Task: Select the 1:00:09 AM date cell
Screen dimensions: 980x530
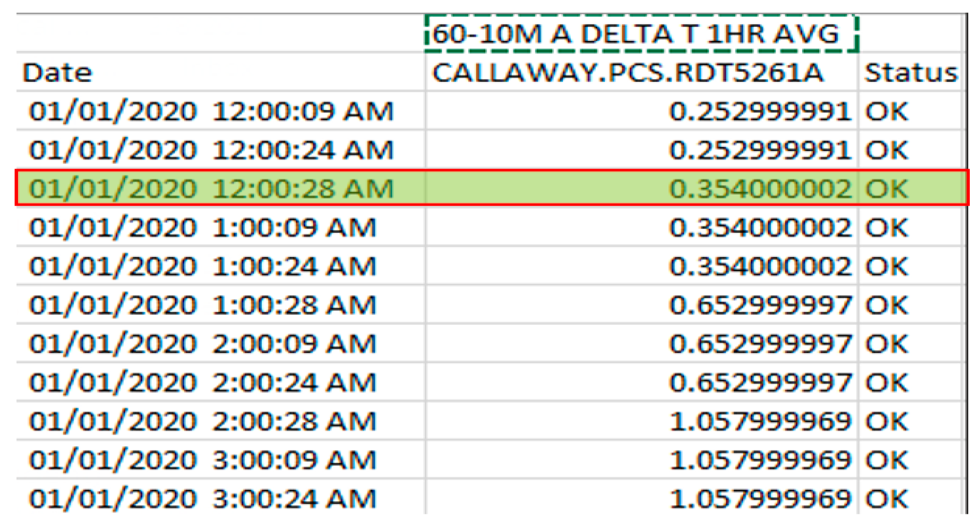Action: point(203,227)
